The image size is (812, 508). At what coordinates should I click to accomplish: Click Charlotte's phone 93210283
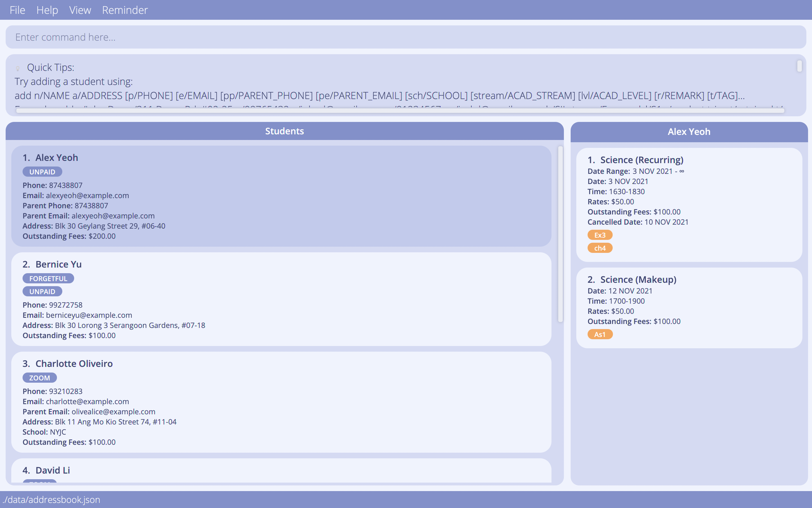(x=66, y=391)
